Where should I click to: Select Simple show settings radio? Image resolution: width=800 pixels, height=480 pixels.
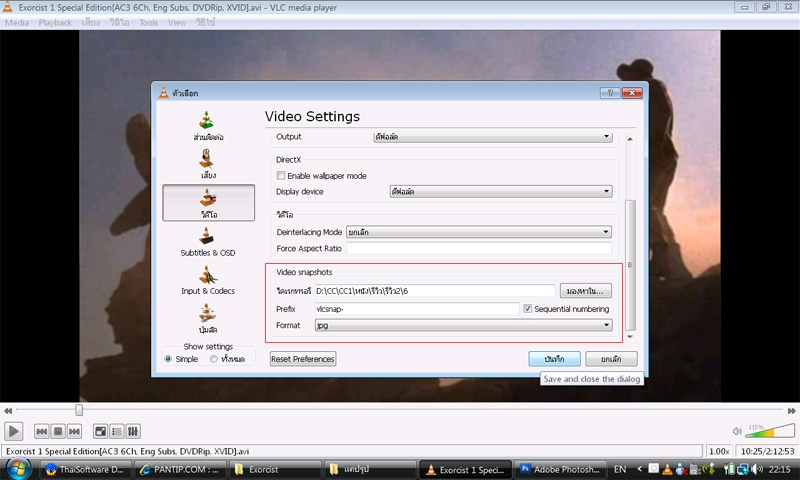(x=168, y=359)
